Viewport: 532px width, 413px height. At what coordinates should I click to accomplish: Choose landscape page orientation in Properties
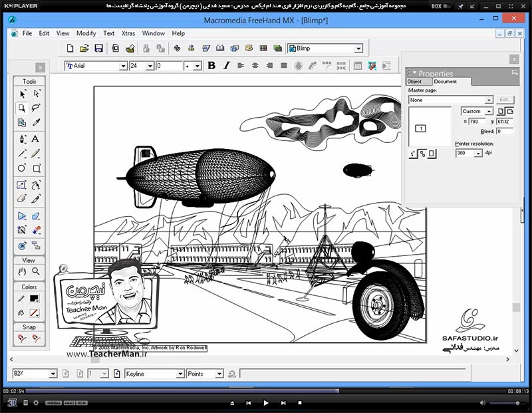pyautogui.click(x=510, y=111)
